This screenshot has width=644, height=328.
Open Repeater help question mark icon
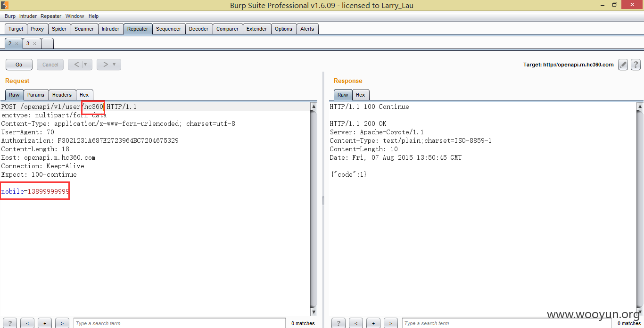[x=636, y=65]
